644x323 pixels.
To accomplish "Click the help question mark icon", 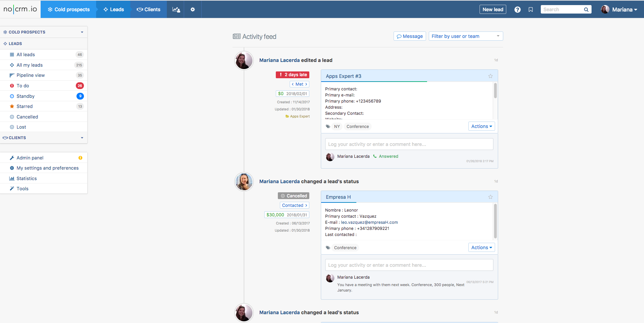I will (517, 9).
